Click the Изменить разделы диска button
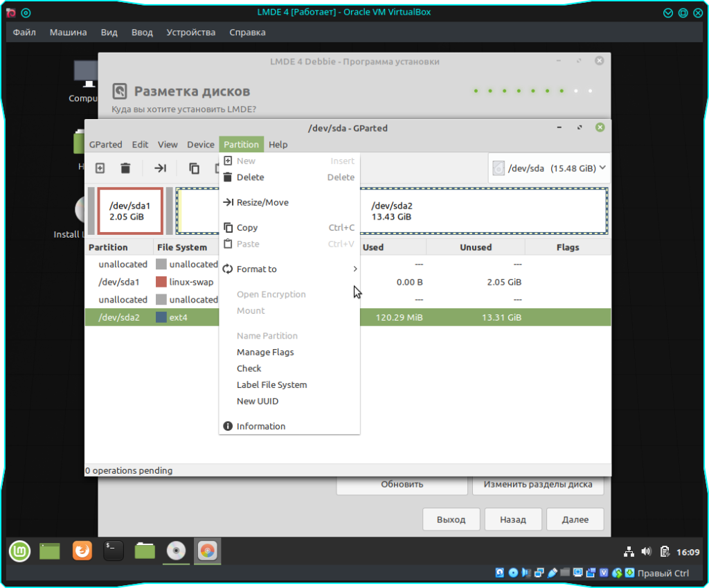This screenshot has width=709, height=588. [537, 485]
